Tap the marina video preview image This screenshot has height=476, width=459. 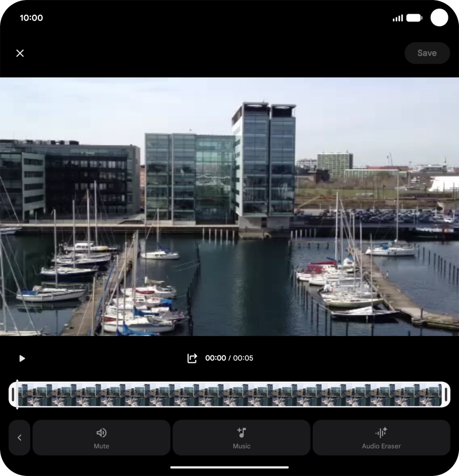coord(229,206)
